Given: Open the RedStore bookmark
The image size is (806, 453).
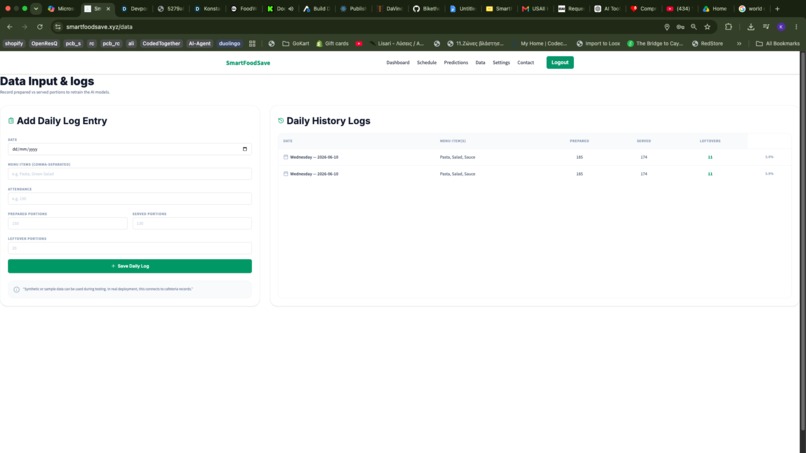Looking at the screenshot, I should [x=708, y=44].
